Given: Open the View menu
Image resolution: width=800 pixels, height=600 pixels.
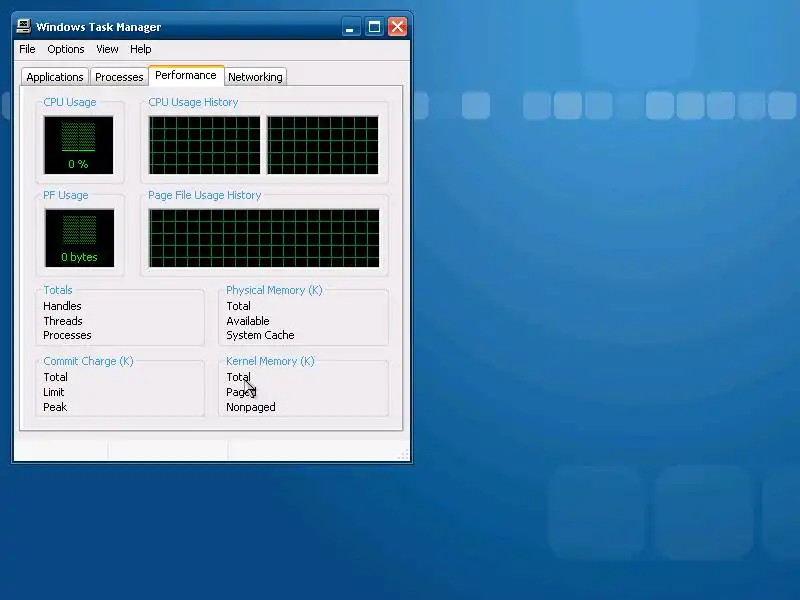Looking at the screenshot, I should [x=107, y=49].
